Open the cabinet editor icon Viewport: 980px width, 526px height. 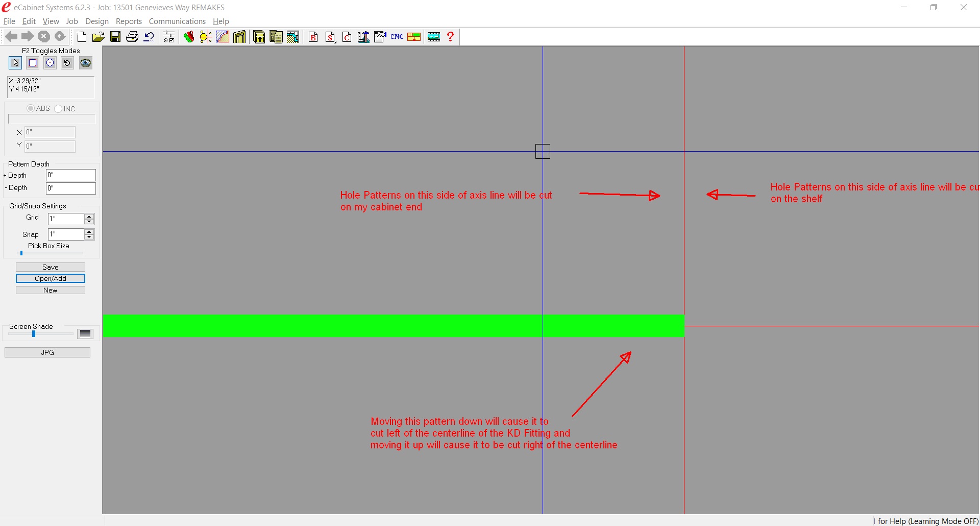[x=259, y=37]
